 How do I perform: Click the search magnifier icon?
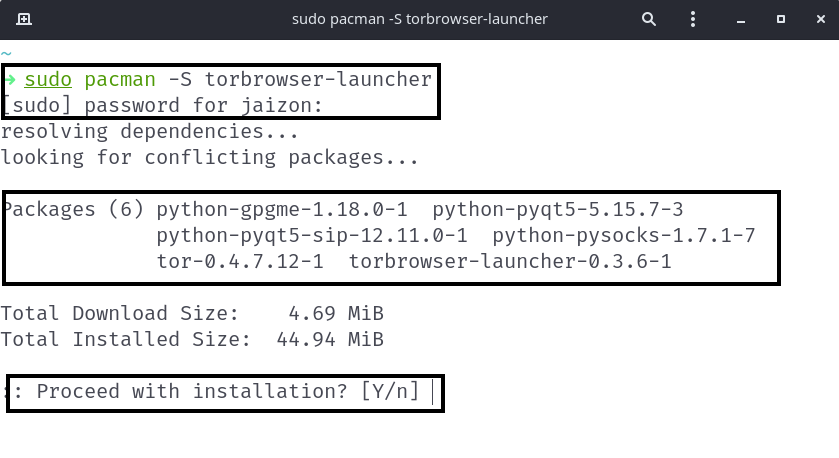pos(650,19)
